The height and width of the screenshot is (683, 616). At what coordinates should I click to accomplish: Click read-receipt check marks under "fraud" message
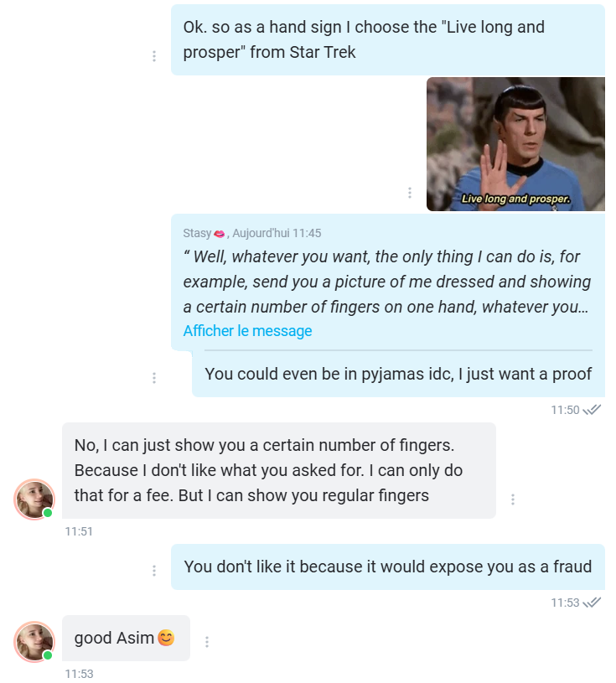click(593, 603)
